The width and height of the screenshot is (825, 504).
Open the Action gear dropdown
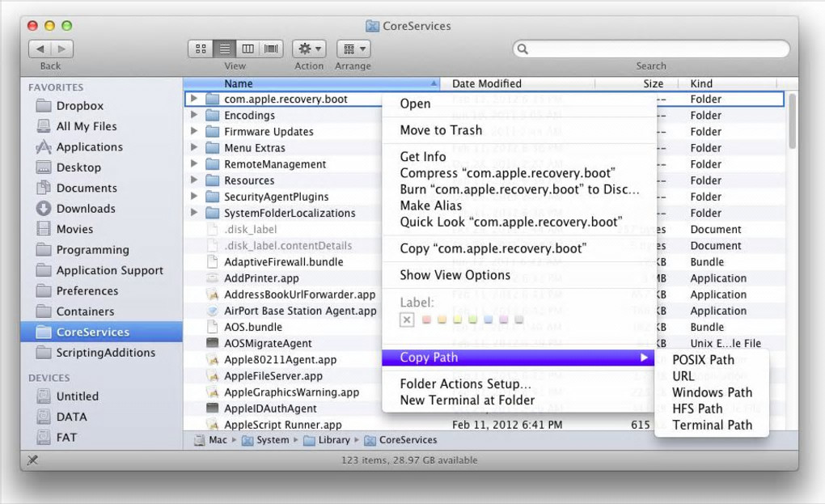[x=309, y=49]
